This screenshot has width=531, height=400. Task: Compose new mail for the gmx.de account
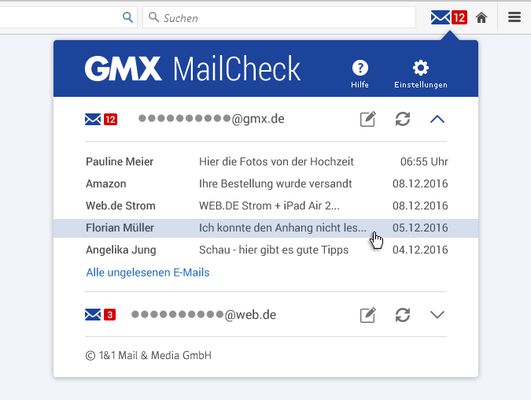368,119
